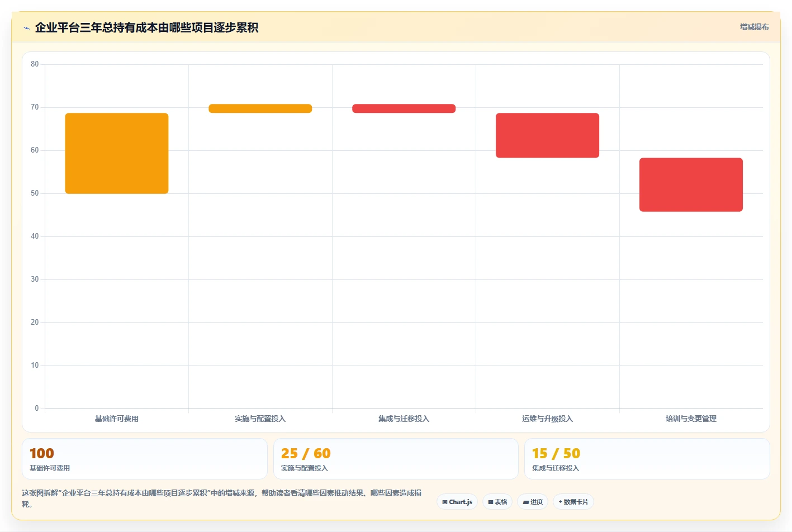The width and height of the screenshot is (792, 532).
Task: Click the 运维与升级投入 axis label
Action: click(547, 419)
